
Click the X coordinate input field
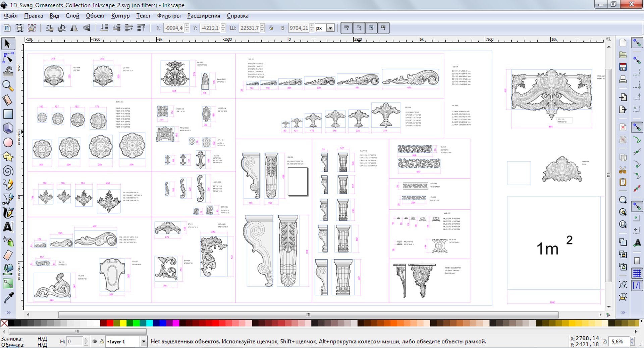coord(173,28)
